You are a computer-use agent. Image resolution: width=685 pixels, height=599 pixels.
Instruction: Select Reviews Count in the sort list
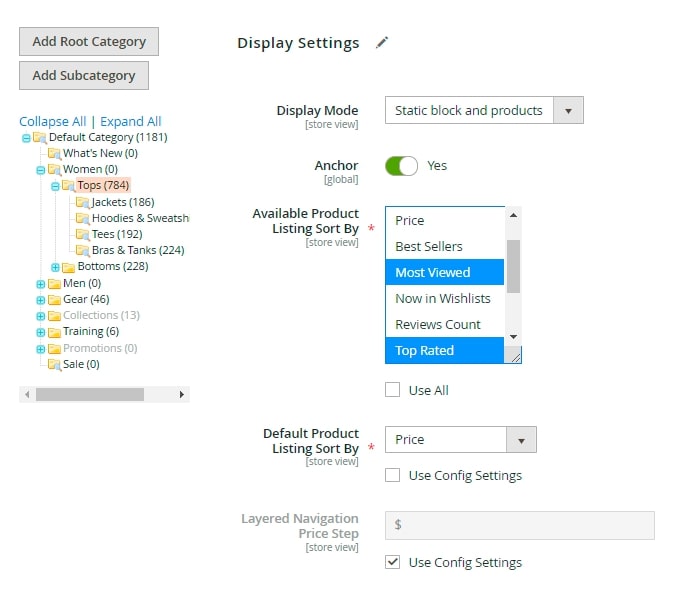tap(438, 325)
